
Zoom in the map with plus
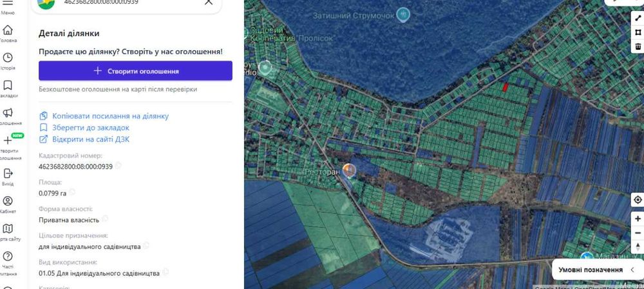coord(638,219)
